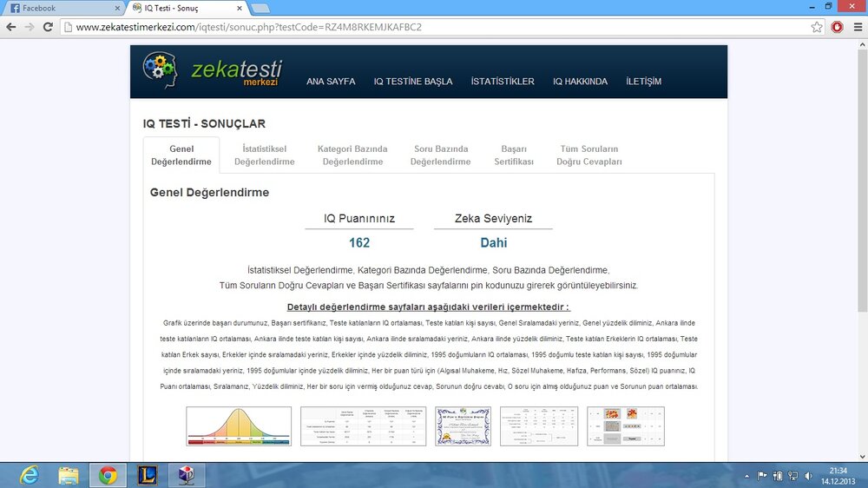Click the scrollbar down arrow

coord(863,457)
